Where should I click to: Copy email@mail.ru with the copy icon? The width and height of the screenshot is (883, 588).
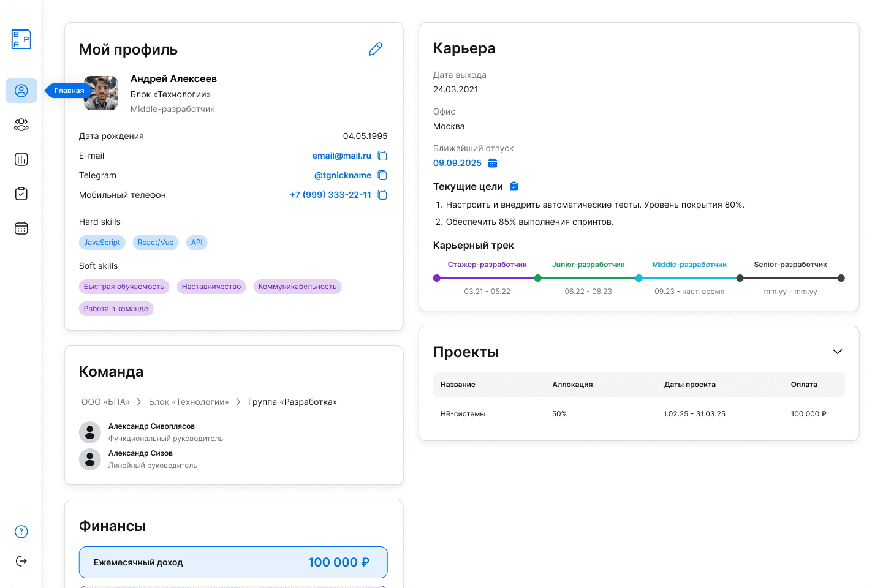point(382,156)
